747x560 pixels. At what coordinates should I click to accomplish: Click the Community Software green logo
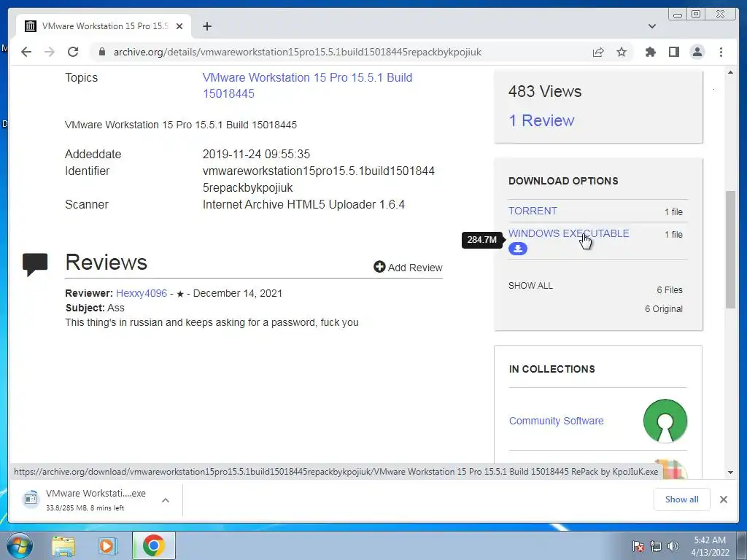[x=665, y=421]
